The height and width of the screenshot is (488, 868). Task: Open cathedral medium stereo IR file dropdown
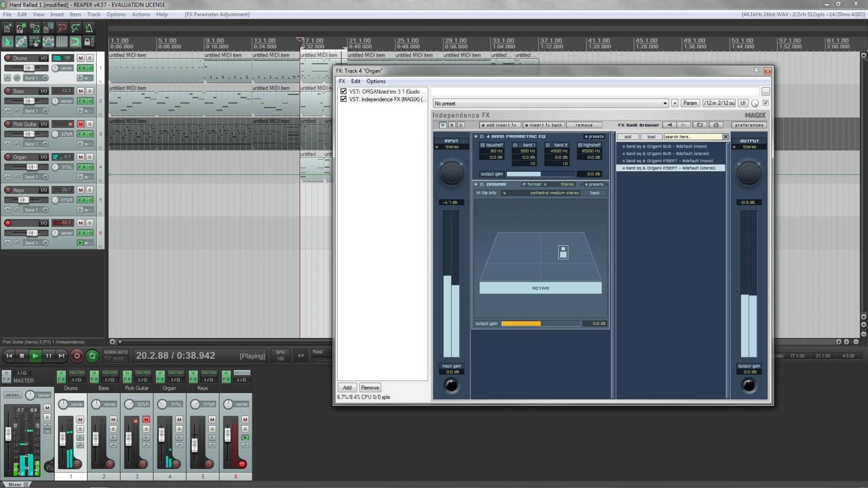point(541,193)
